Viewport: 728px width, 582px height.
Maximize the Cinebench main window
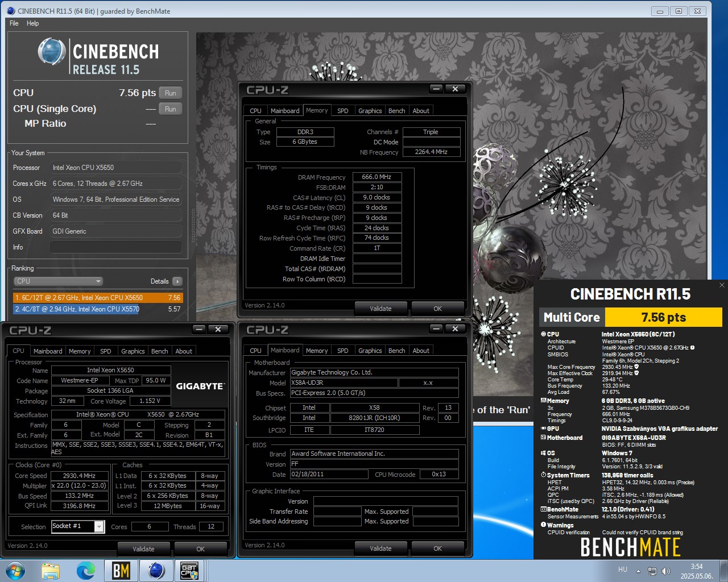click(679, 11)
